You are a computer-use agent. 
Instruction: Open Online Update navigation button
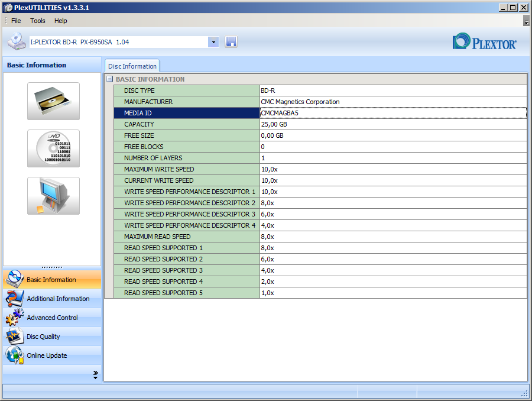52,355
